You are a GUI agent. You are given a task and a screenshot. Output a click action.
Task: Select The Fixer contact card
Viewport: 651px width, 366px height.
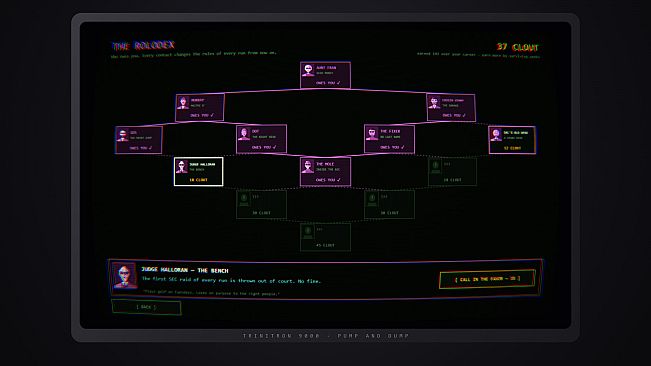(389, 139)
